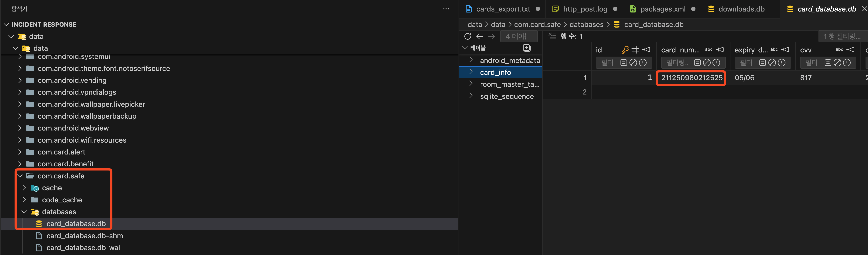Click the clear row selection icon
This screenshot has height=255, width=868.
[552, 36]
